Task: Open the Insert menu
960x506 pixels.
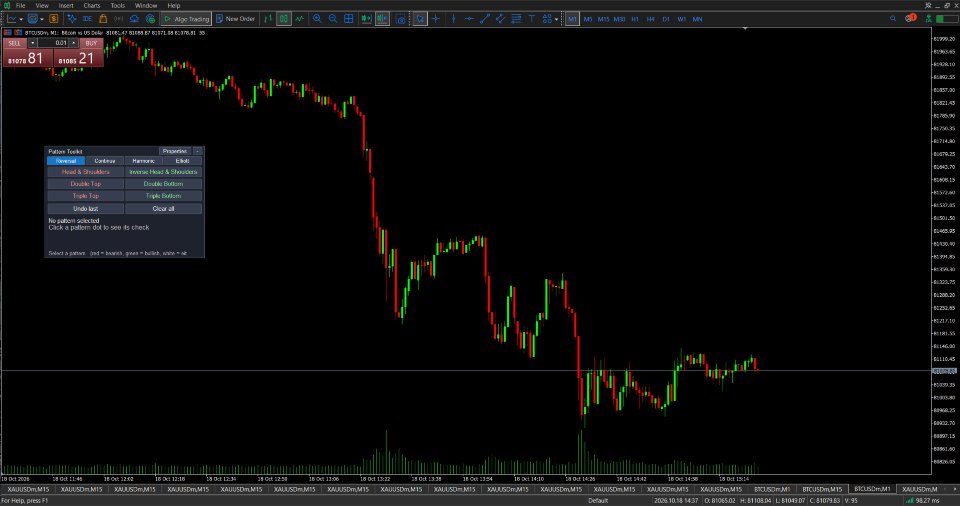Action: point(66,6)
